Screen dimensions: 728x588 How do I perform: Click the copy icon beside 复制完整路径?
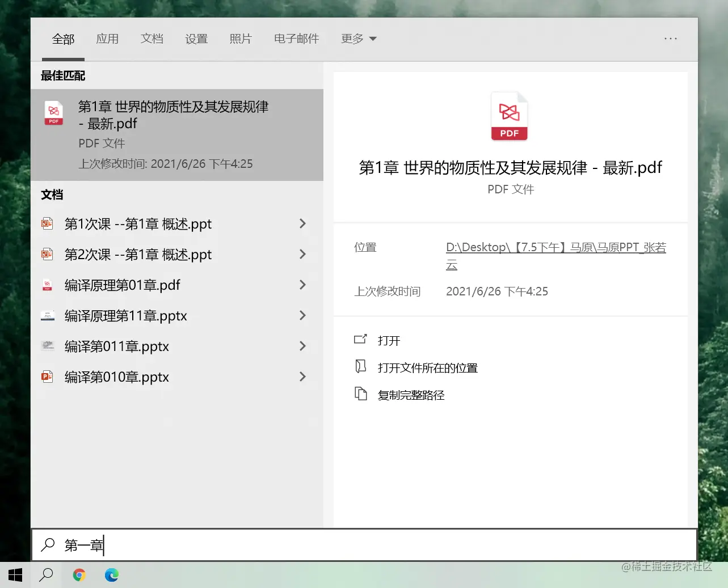361,394
